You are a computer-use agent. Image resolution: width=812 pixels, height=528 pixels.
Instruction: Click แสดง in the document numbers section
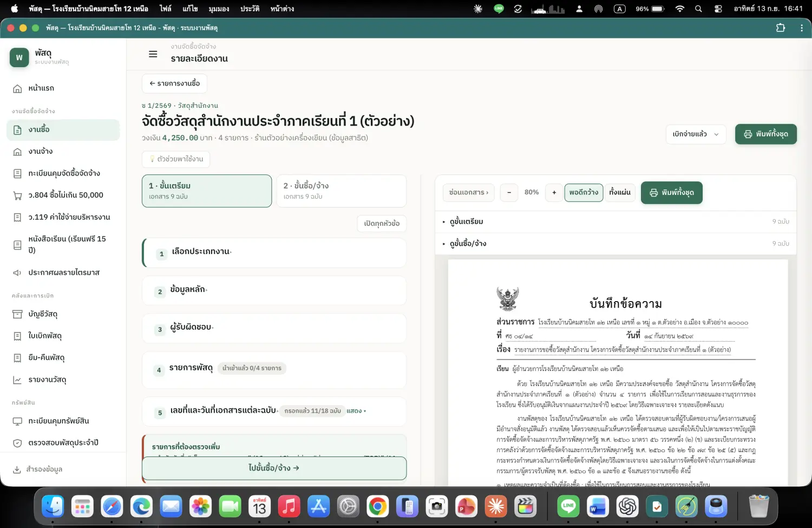coord(356,411)
